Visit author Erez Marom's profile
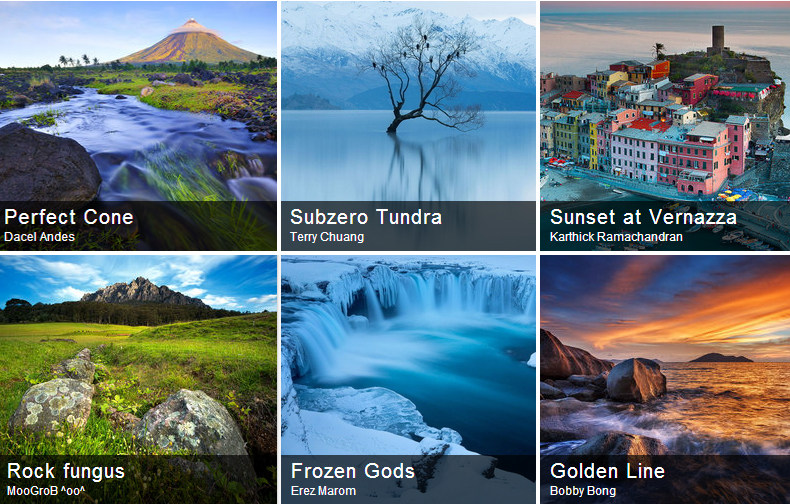The width and height of the screenshot is (790, 504). coord(323,491)
